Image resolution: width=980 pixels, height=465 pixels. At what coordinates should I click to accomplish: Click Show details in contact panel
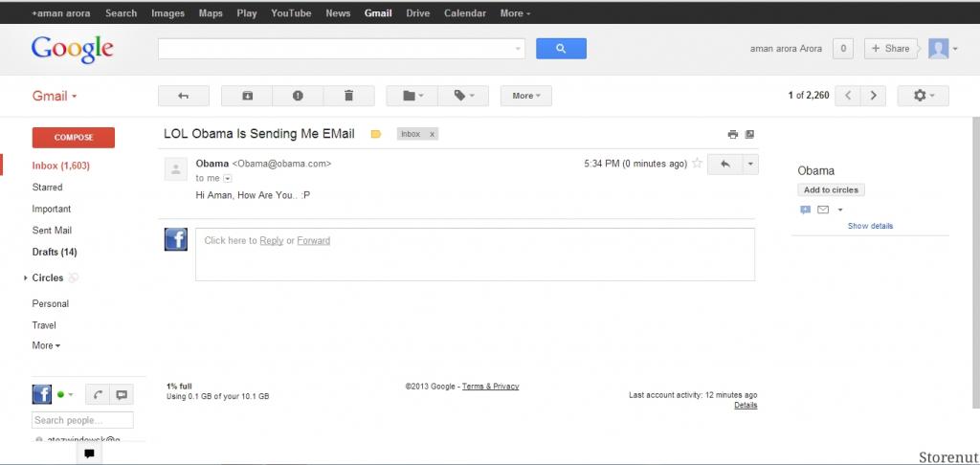[870, 226]
